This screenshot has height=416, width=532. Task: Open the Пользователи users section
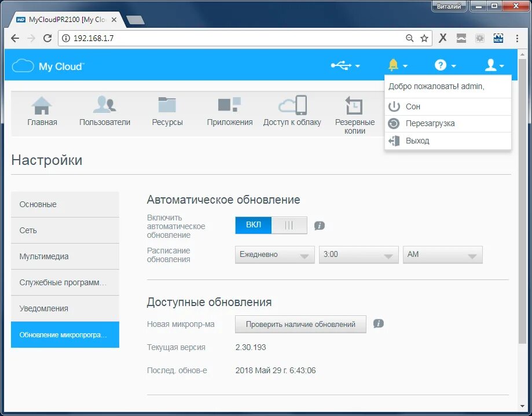[x=105, y=111]
